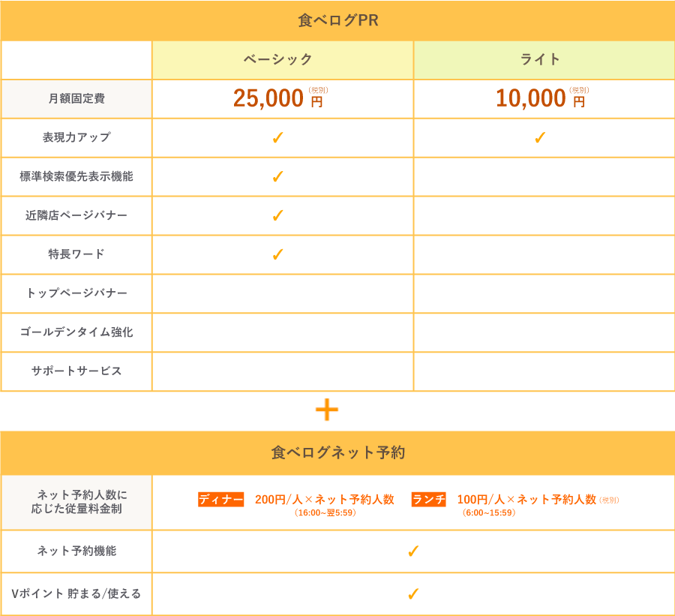Viewport: 675px width, 616px height.
Task: Click the 月額固定費 row label
Action: click(x=76, y=98)
